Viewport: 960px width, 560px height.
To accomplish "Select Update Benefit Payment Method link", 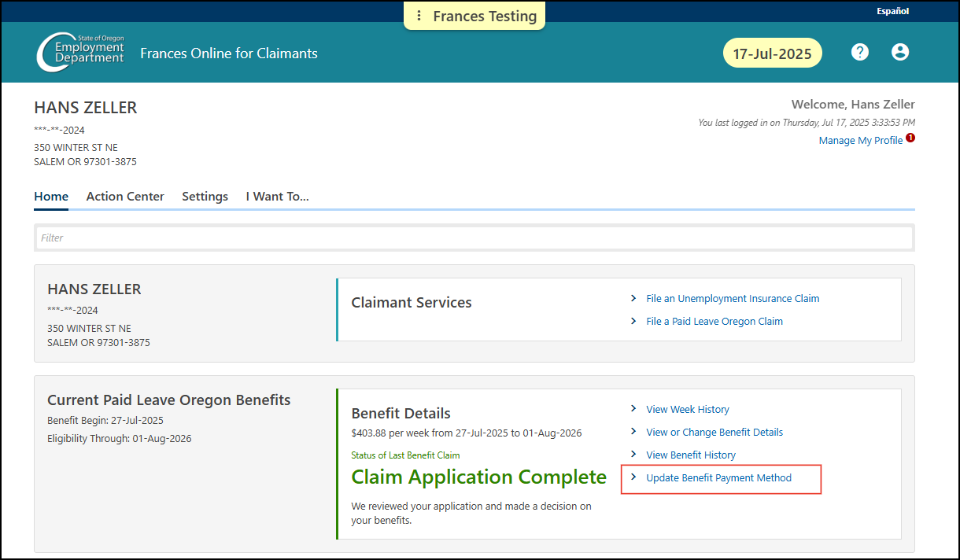I will coord(718,478).
